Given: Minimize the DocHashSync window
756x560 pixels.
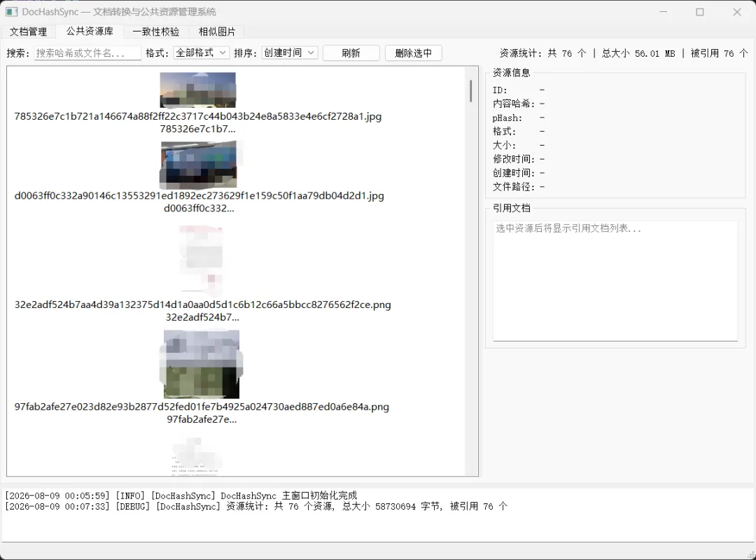Looking at the screenshot, I should point(664,12).
